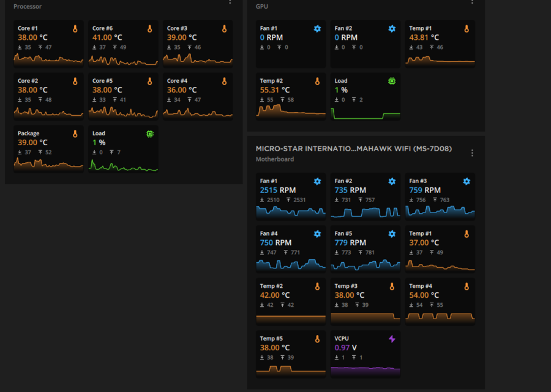This screenshot has height=392, width=551.
Task: Click the motherboard Fan #3 gear icon
Action: [467, 181]
